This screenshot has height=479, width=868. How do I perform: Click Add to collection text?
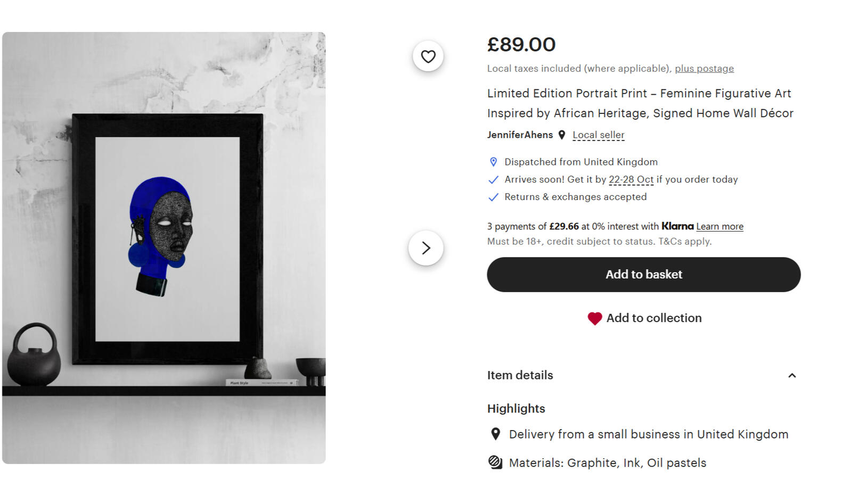coord(654,318)
